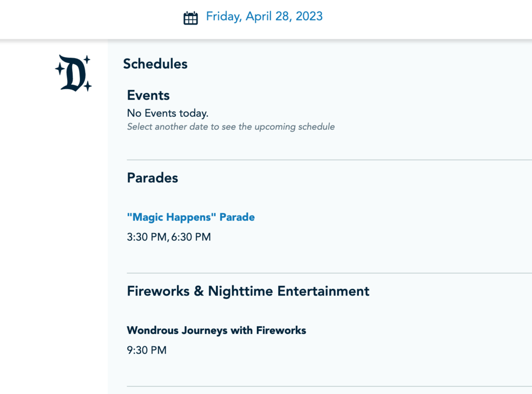The height and width of the screenshot is (394, 532).
Task: Click the divider line below the Events section
Action: (x=330, y=160)
